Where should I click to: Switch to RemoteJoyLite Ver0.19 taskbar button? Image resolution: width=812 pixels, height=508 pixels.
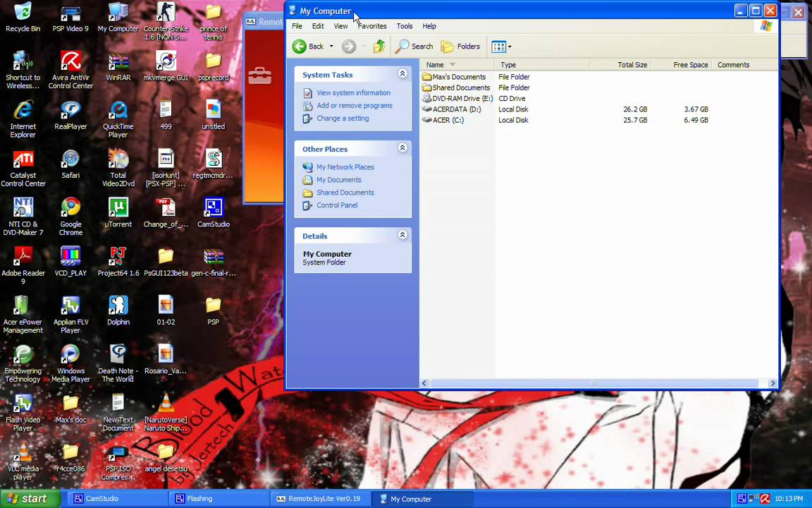pyautogui.click(x=320, y=499)
